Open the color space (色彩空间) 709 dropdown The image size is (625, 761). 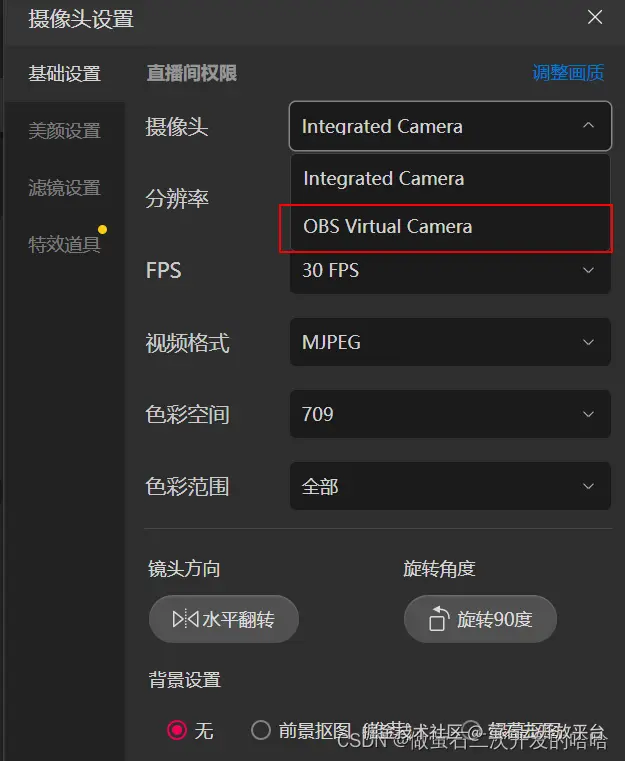tap(450, 414)
